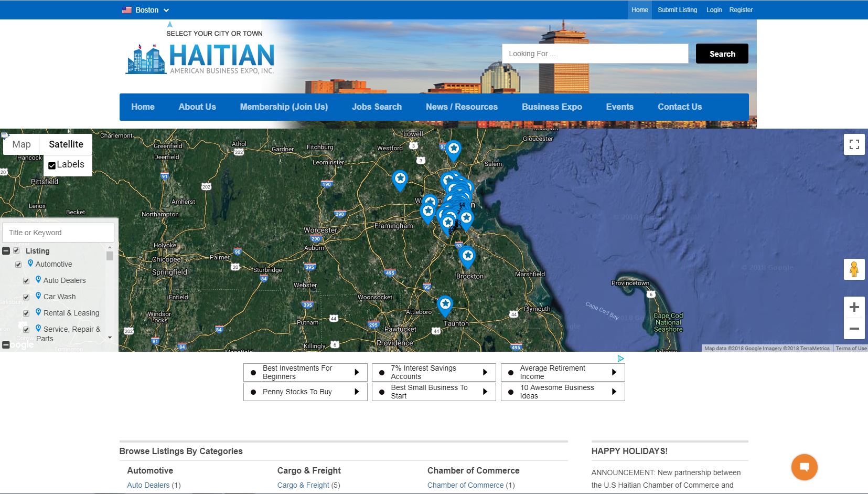Screen dimensions: 868x494
Task: Uncheck the Automotive category checkbox
Action: coord(18,265)
